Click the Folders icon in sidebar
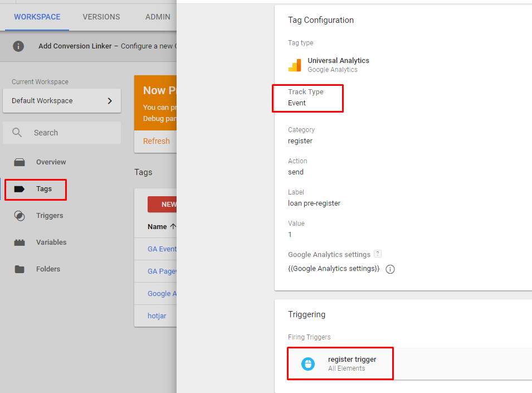The image size is (532, 393). click(x=19, y=269)
